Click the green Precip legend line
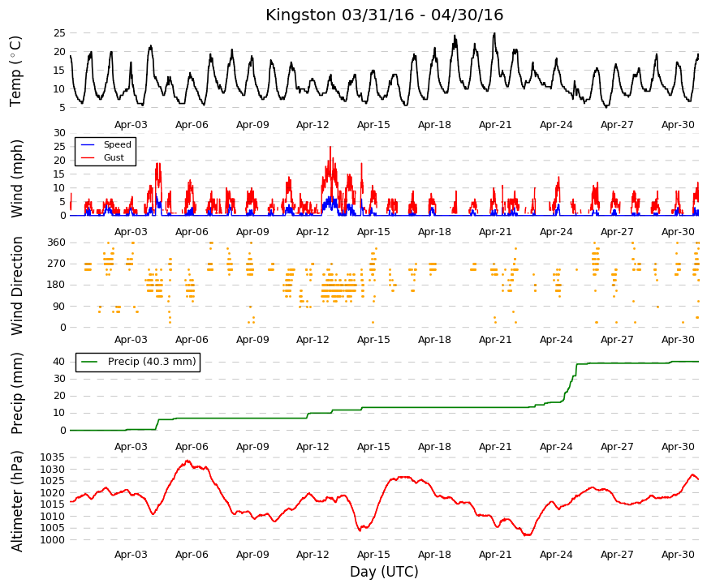This screenshot has height=588, width=707. pyautogui.click(x=89, y=362)
